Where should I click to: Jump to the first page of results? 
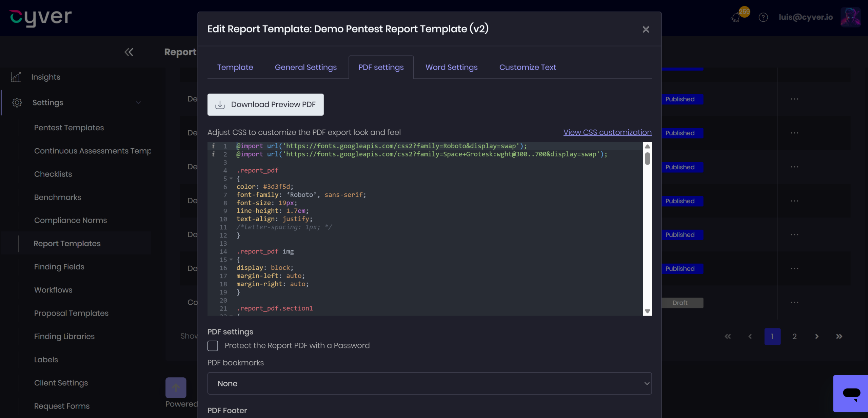[x=728, y=336]
